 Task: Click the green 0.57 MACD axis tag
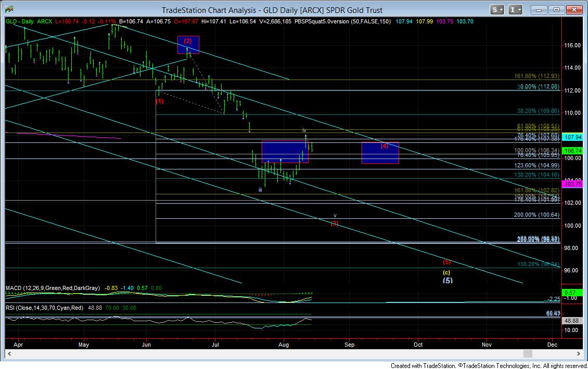tap(573, 293)
